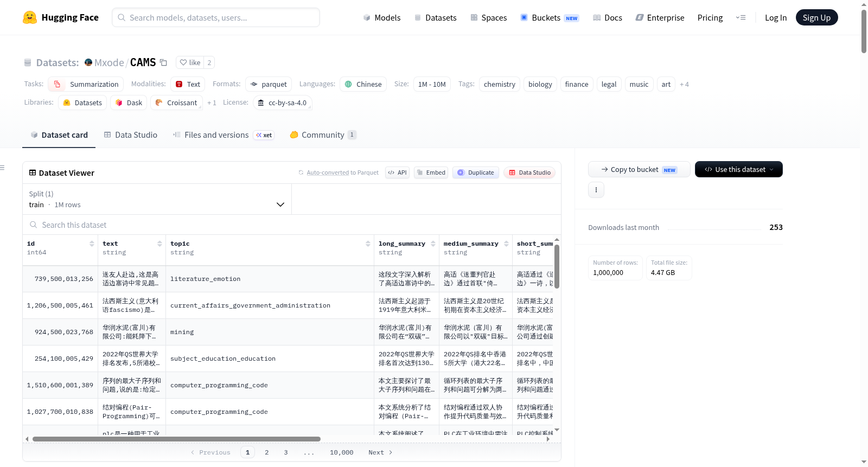Focus the models search field
868x467 pixels.
(x=216, y=17)
